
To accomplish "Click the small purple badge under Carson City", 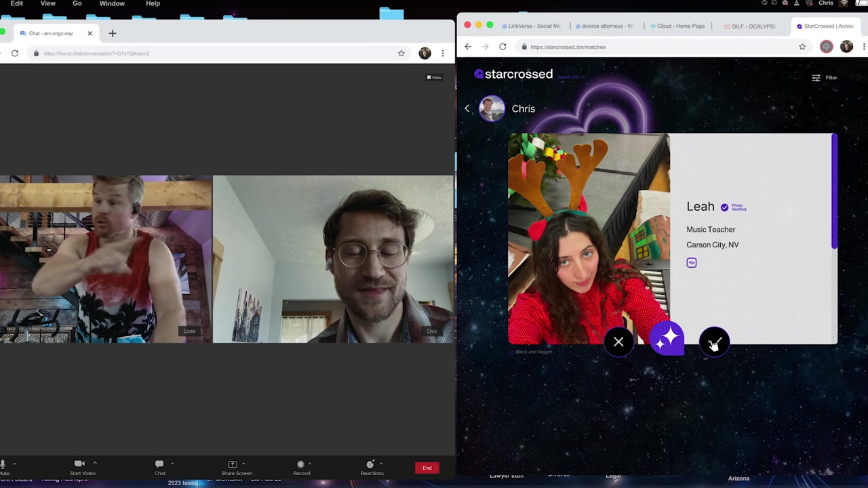I will click(691, 263).
